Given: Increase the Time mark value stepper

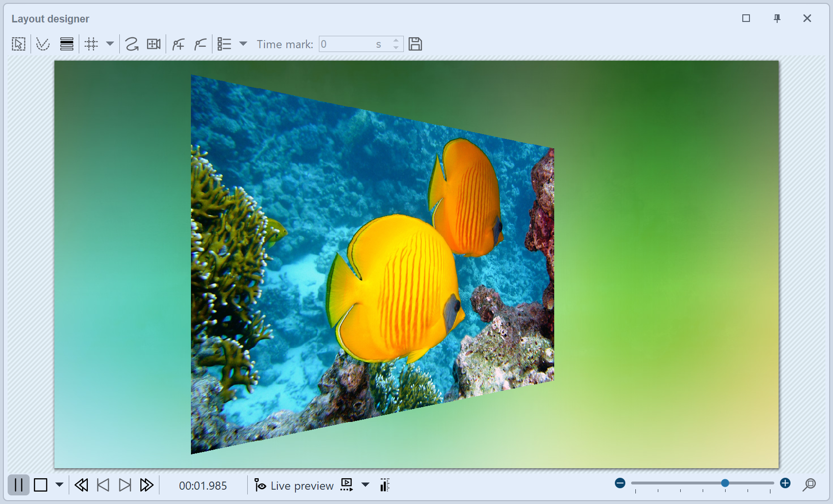Looking at the screenshot, I should (396, 40).
